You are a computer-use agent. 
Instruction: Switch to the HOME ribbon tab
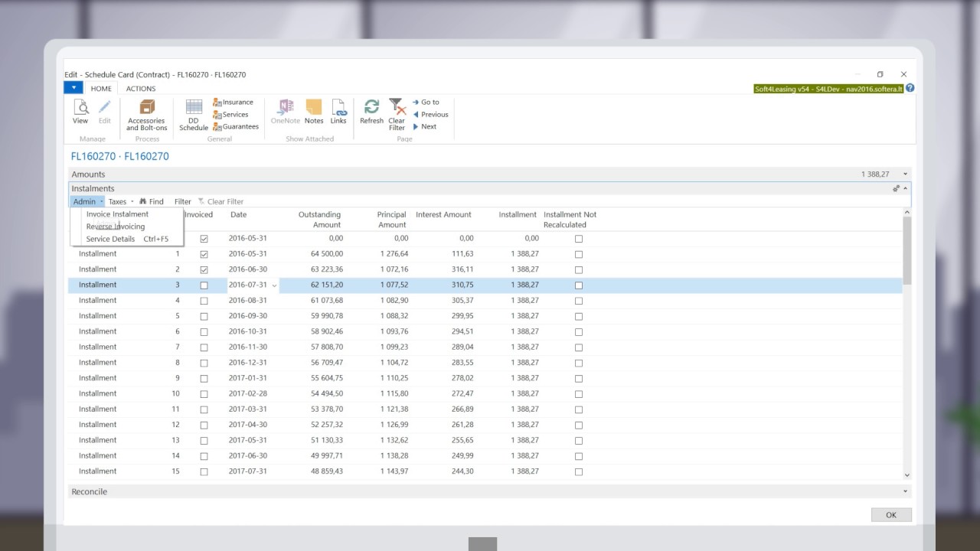click(x=101, y=89)
